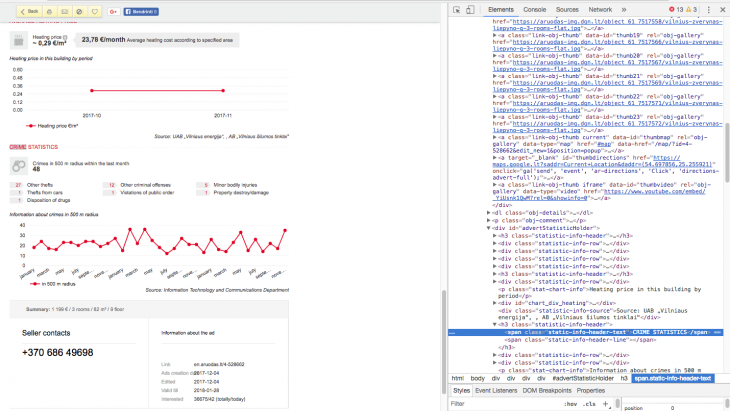The width and height of the screenshot is (730, 411).
Task: Click the Google+ share button
Action: 113,10
